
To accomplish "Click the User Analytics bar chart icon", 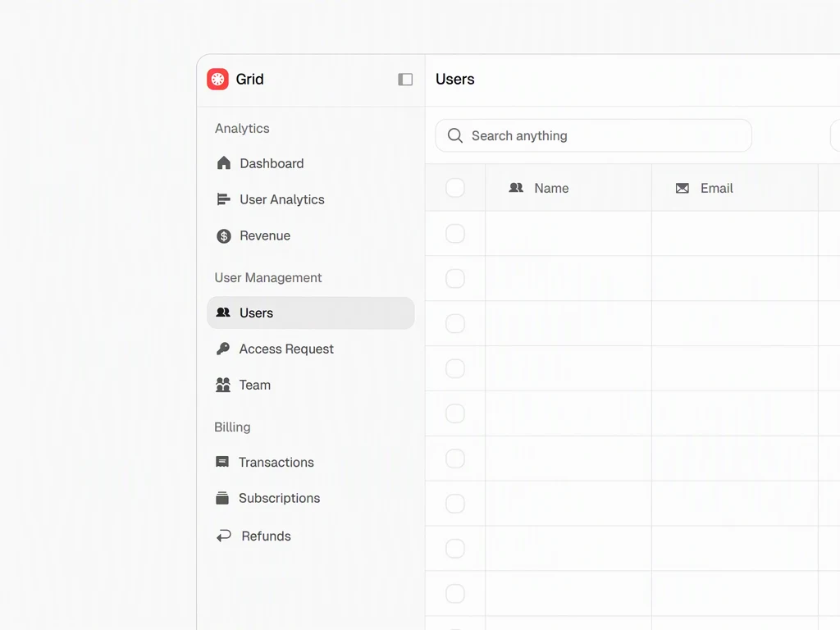I will (x=224, y=199).
